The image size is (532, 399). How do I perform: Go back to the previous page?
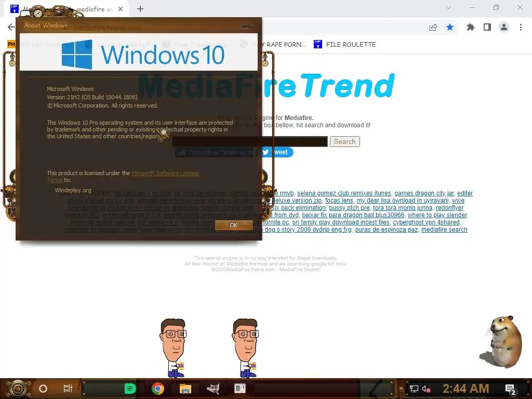(x=11, y=27)
